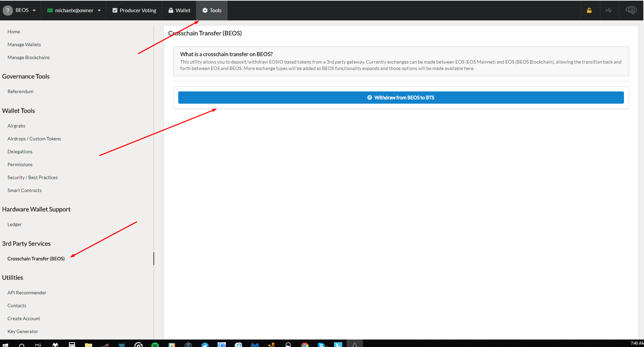Open Security / Best Practices

pyautogui.click(x=33, y=177)
